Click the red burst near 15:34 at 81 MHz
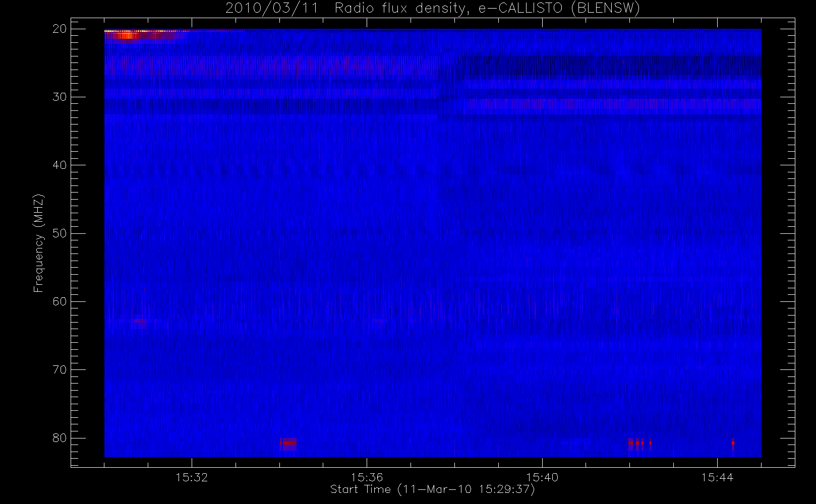 point(288,444)
